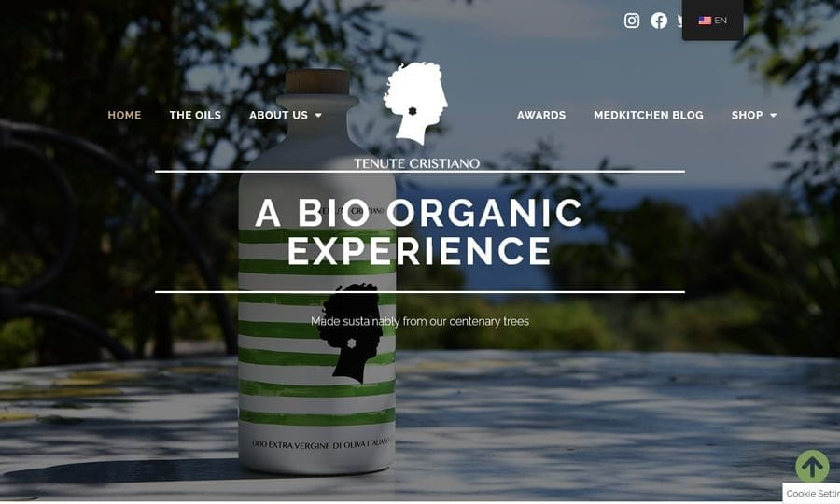Click the 'A Bio Organic Experience' headline
The width and height of the screenshot is (840, 504).
419,231
